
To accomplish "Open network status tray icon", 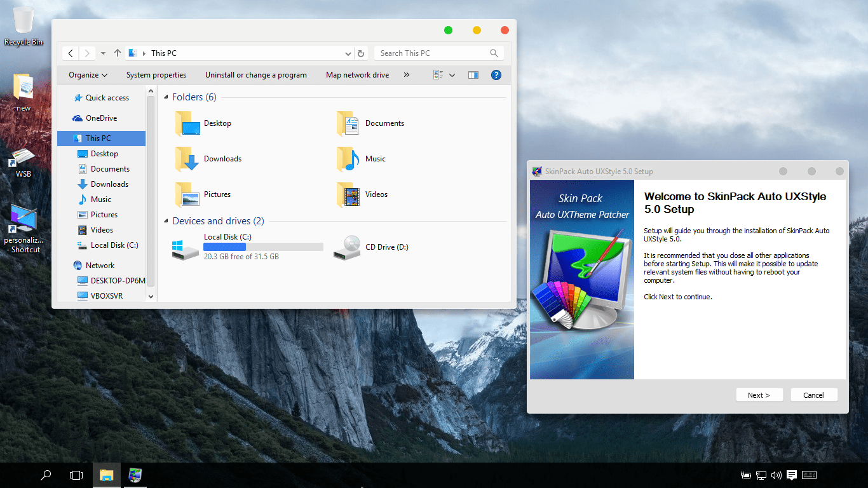I will point(761,475).
